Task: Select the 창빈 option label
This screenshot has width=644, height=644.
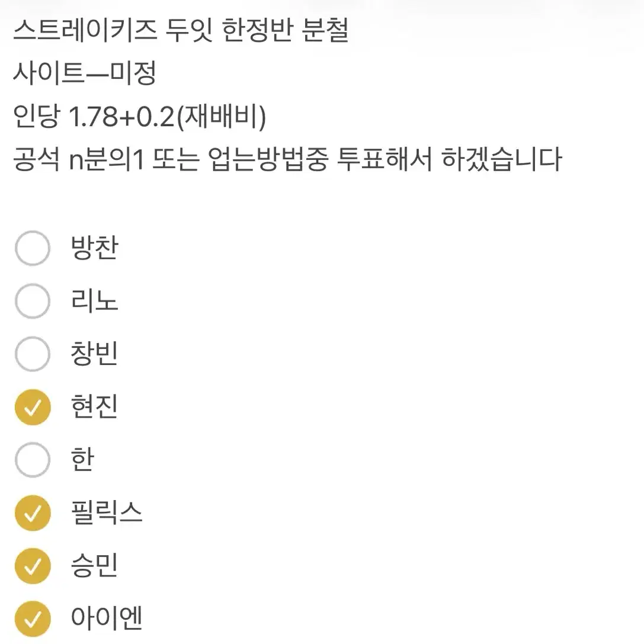Action: (94, 354)
